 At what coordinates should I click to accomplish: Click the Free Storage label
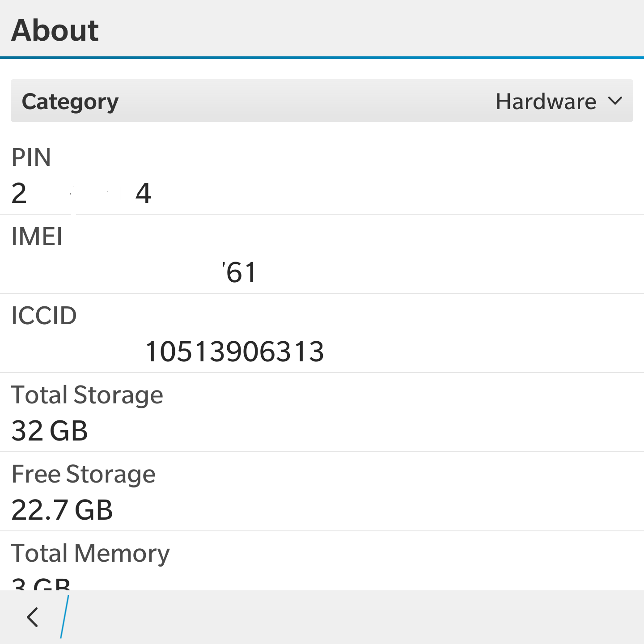coord(83,474)
